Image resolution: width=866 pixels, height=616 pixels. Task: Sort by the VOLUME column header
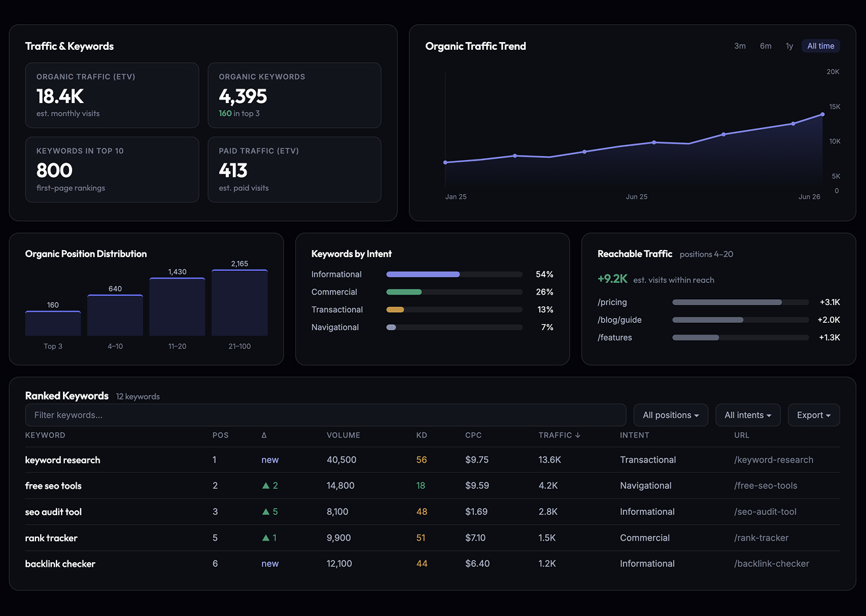(x=343, y=435)
